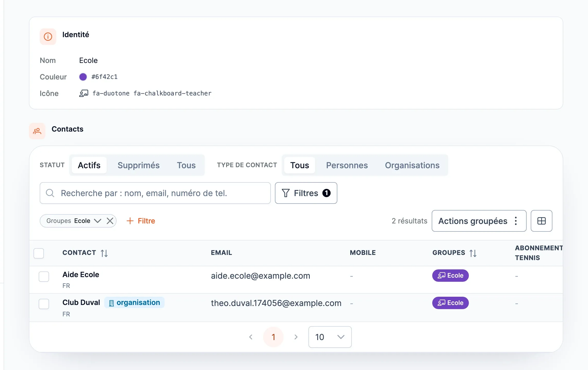
Task: Tick the Club Duval row checkbox
Action: pos(44,304)
